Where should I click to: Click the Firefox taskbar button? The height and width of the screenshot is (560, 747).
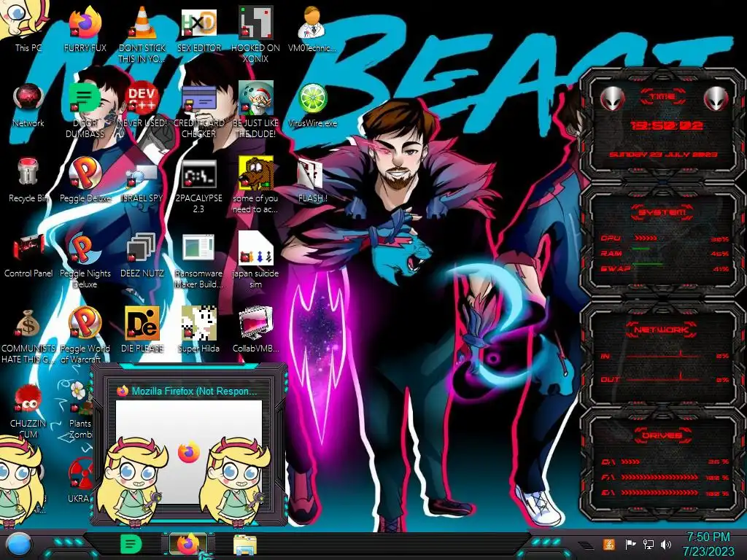[x=188, y=544]
